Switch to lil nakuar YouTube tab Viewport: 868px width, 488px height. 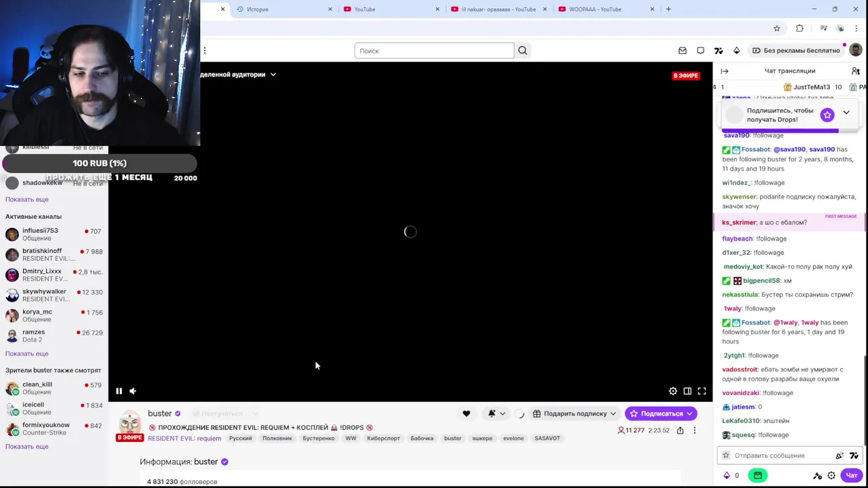[498, 9]
